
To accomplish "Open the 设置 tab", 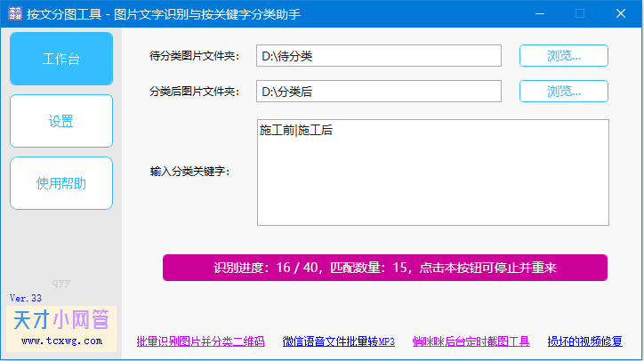I will click(x=61, y=121).
